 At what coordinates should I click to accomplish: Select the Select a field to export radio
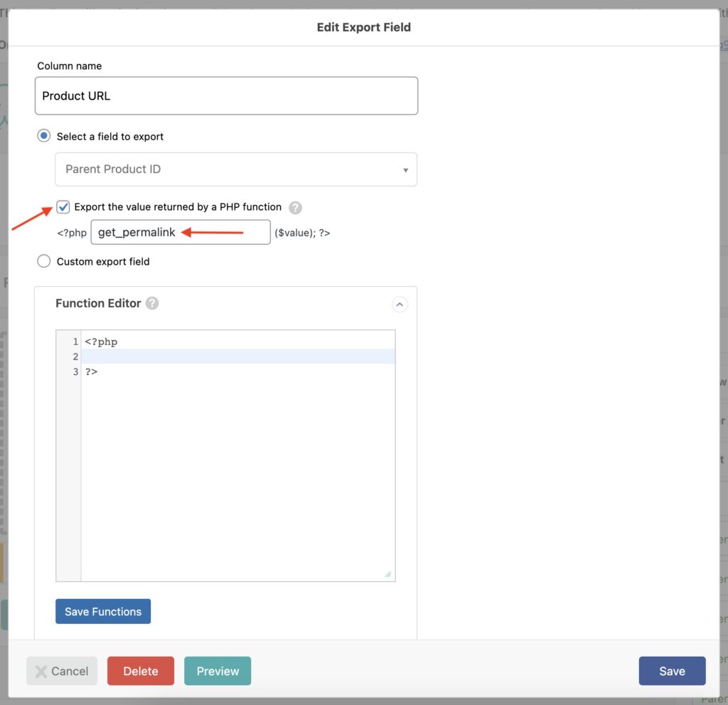[x=43, y=135]
